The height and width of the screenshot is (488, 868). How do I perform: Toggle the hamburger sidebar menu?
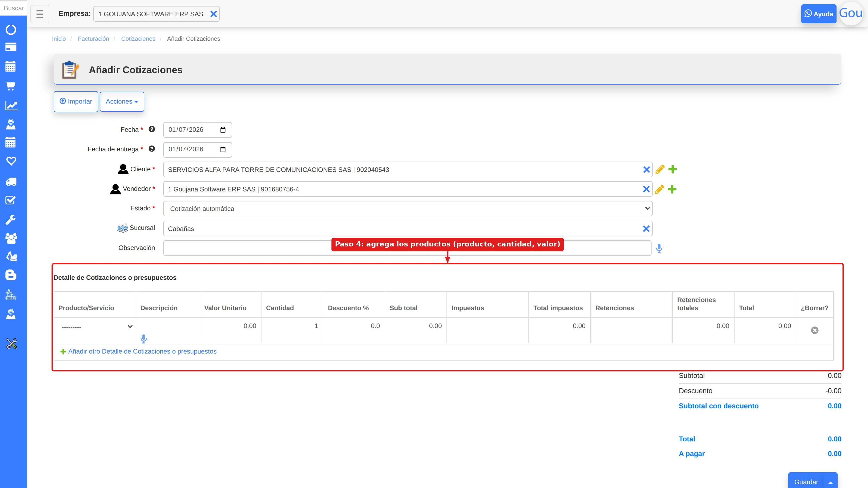tap(40, 14)
